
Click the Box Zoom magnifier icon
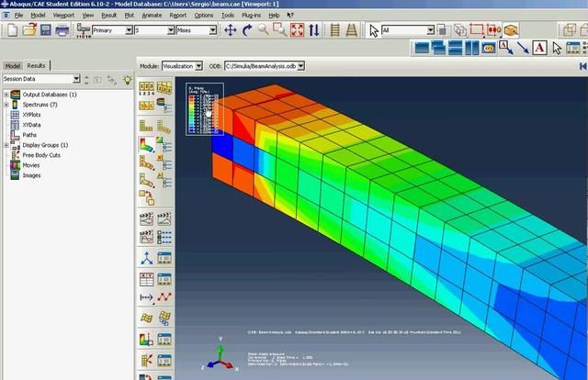tap(279, 30)
